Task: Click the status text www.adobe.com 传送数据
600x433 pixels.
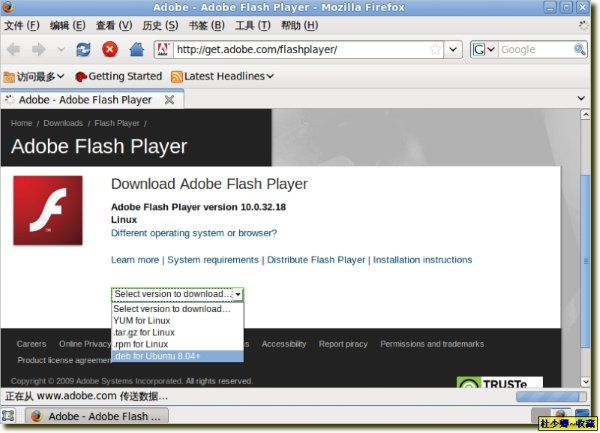Action: [86, 396]
